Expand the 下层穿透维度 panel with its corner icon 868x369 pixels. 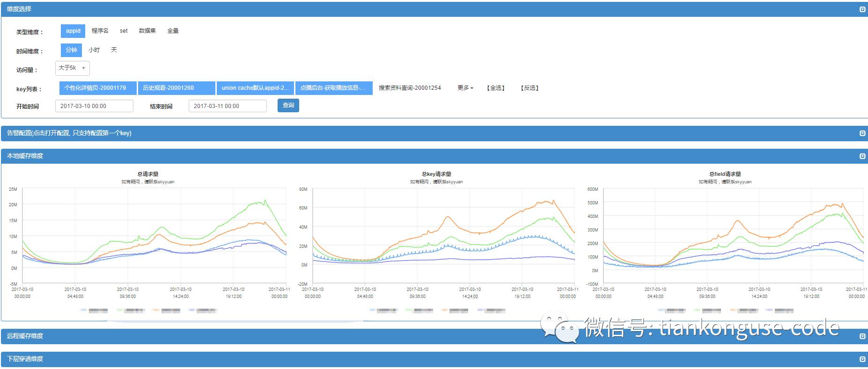coord(862,359)
